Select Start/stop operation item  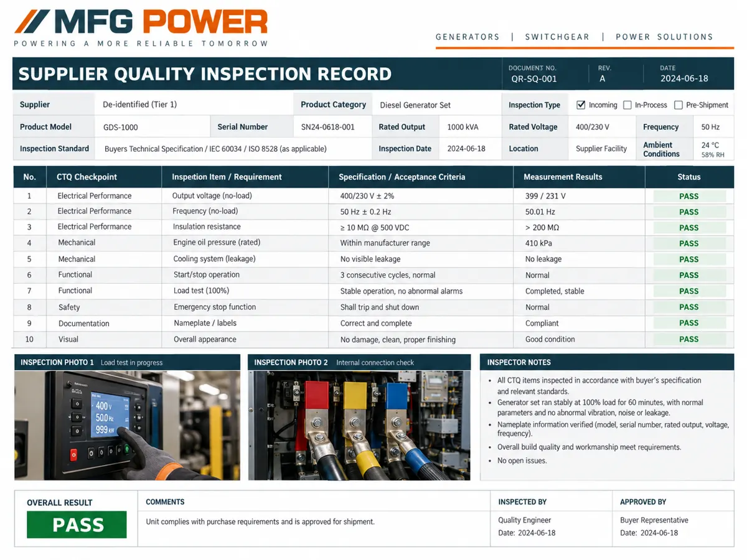click(x=207, y=274)
